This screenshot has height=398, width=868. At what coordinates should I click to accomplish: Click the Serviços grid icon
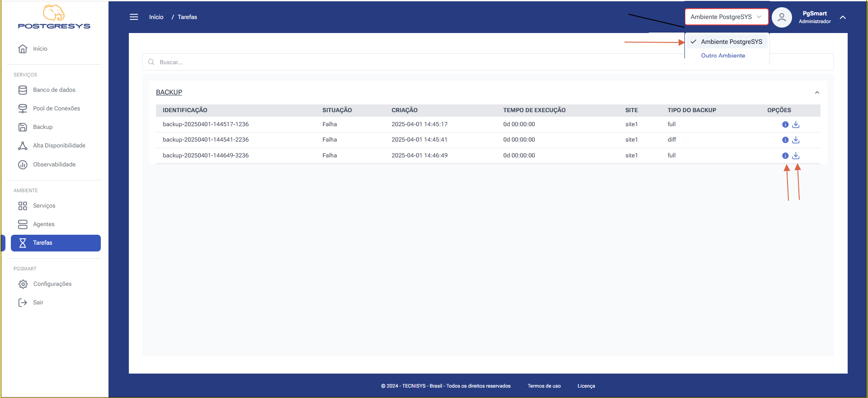click(x=23, y=206)
